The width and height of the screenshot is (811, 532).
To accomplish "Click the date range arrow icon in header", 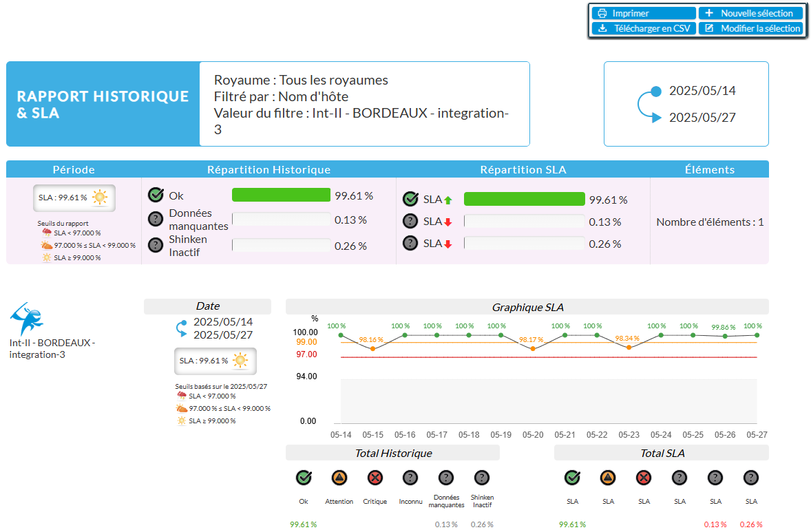I will pyautogui.click(x=649, y=105).
